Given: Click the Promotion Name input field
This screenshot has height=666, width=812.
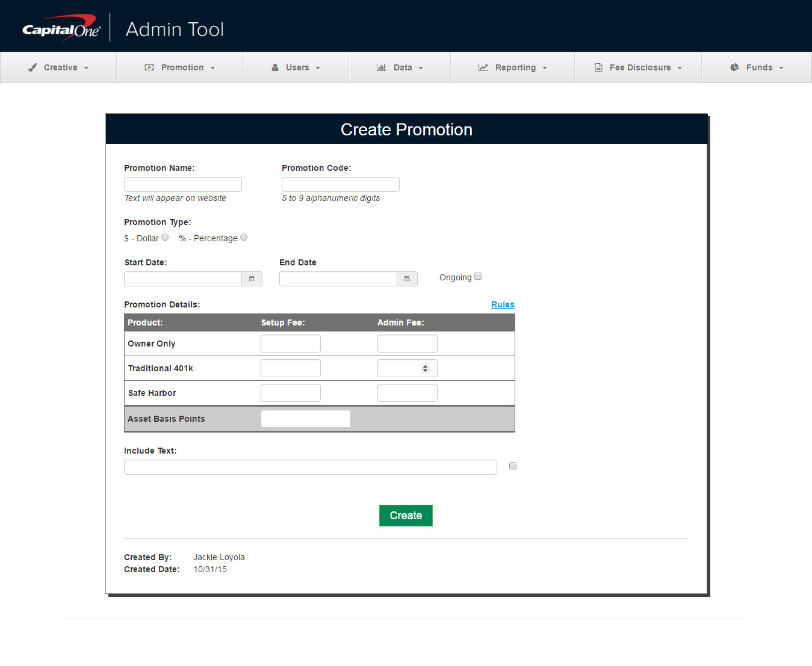Looking at the screenshot, I should tap(183, 184).
